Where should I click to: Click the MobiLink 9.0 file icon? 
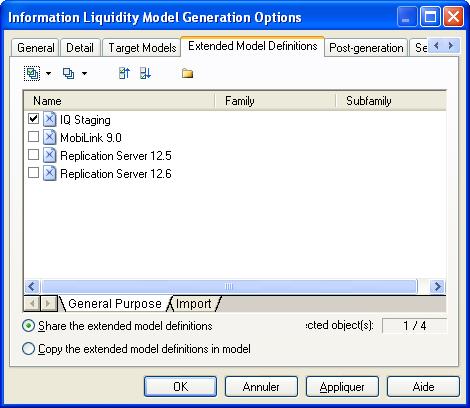click(50, 137)
